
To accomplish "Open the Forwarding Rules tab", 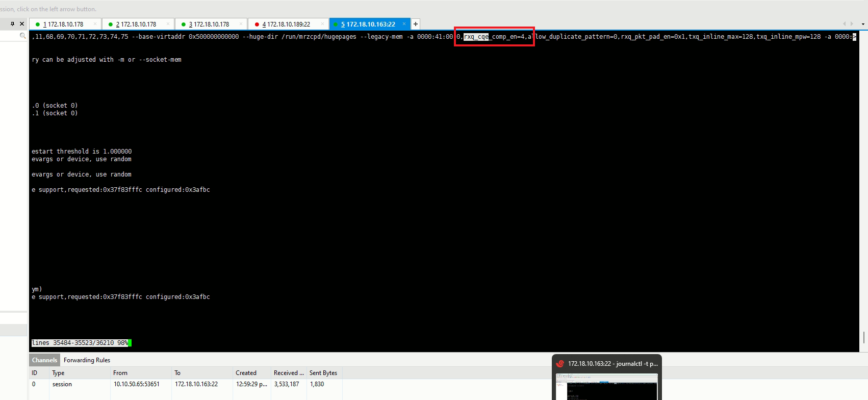I will point(87,360).
